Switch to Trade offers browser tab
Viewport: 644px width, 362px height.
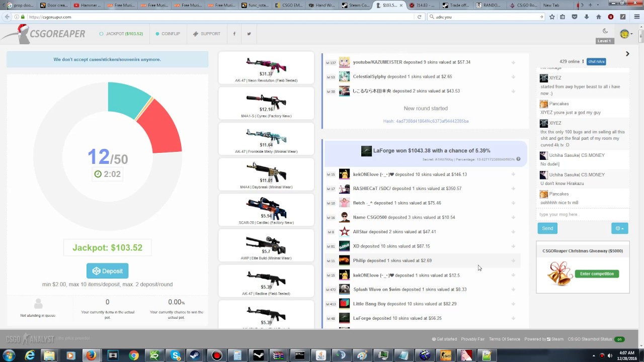click(456, 5)
